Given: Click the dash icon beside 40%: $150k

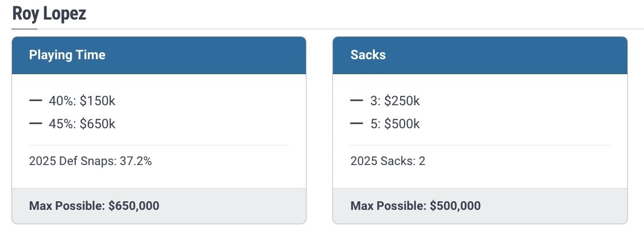Looking at the screenshot, I should click(x=36, y=101).
